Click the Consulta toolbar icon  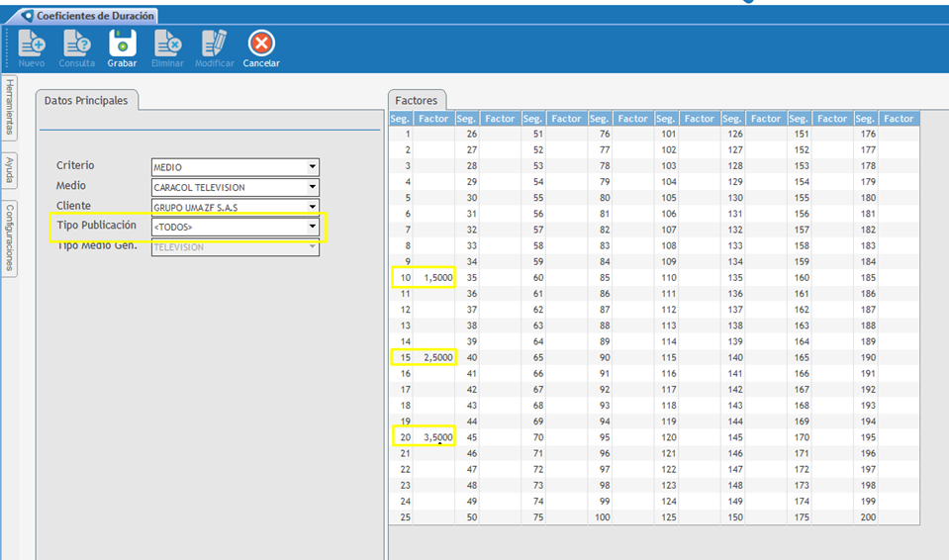77,44
